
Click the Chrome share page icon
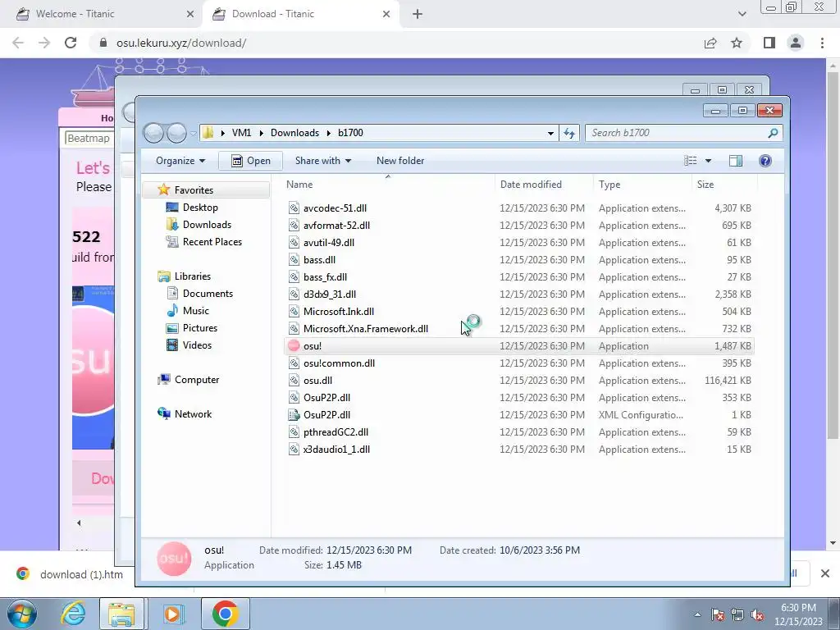point(710,43)
